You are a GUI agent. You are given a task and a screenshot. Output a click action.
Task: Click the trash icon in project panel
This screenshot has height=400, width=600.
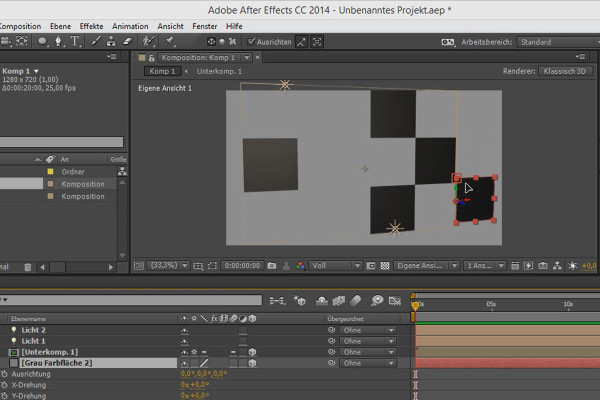(x=28, y=267)
